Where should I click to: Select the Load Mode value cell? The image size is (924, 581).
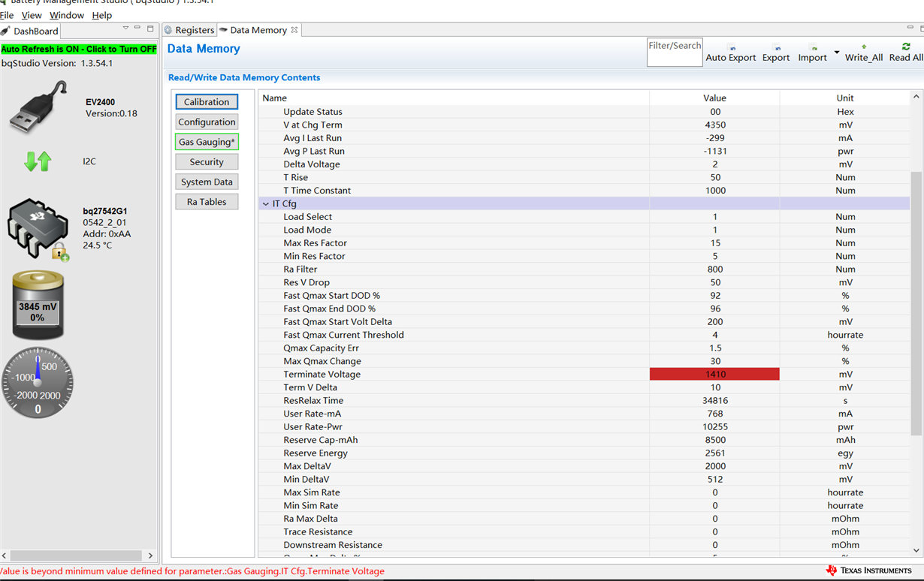[x=714, y=230]
